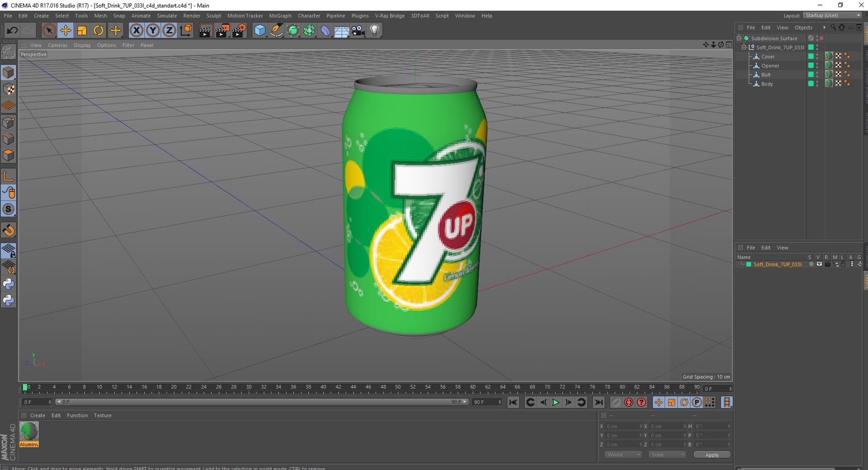
Task: Toggle layer visibility eye for Soft_Drink_7UP_033l
Action: coord(819,264)
